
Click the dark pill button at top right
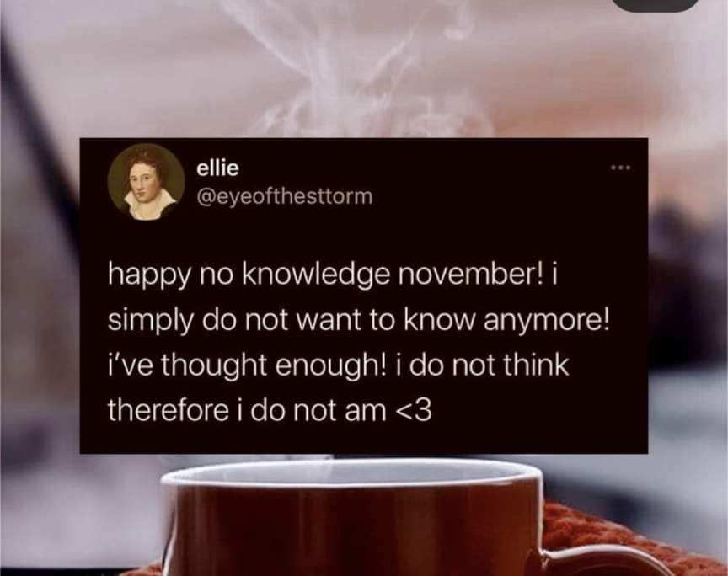click(x=658, y=5)
